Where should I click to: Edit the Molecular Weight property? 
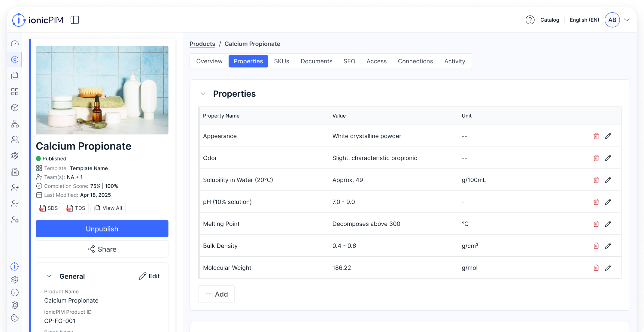coord(608,268)
